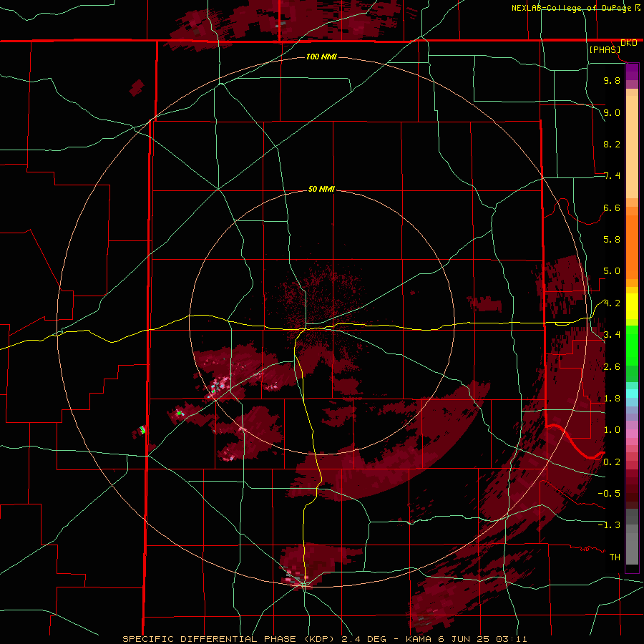This screenshot has height=644, width=644.
Task: Click the 9.8 value on the color scale
Action: (612, 80)
